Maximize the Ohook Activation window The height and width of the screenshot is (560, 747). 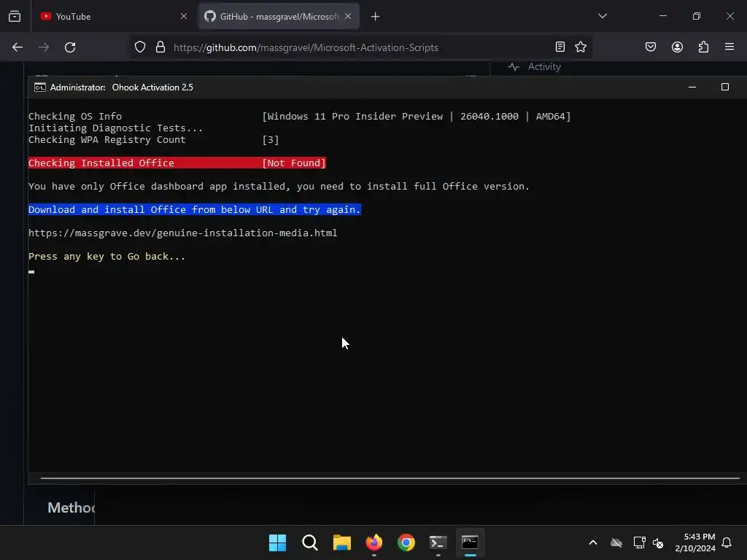pos(725,87)
